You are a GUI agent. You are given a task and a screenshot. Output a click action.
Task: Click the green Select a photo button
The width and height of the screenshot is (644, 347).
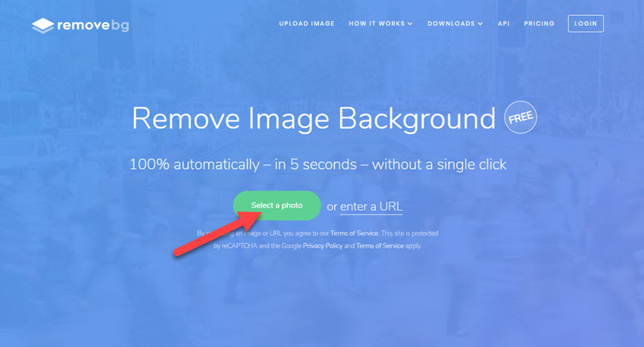(277, 205)
